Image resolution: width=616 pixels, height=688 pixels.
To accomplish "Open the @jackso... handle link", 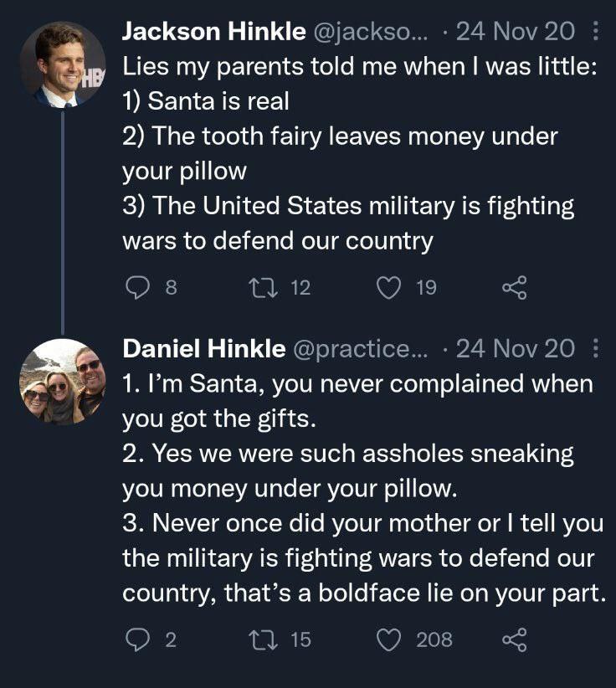I will (370, 33).
